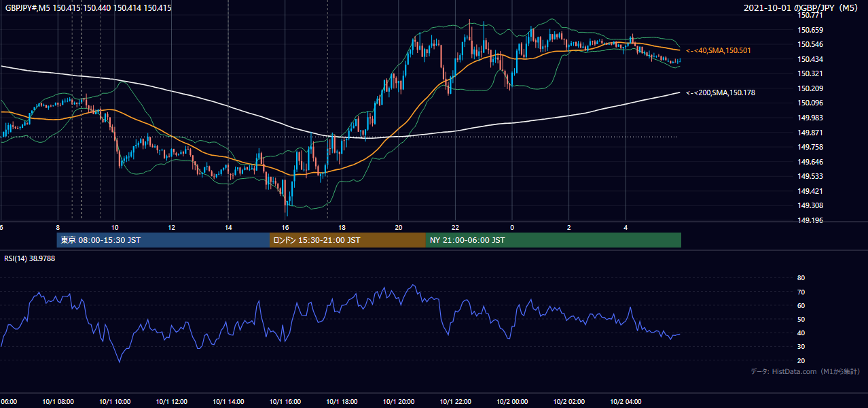This screenshot has height=408, width=868.
Task: Click price level 149.758 on axis
Action: click(810, 147)
